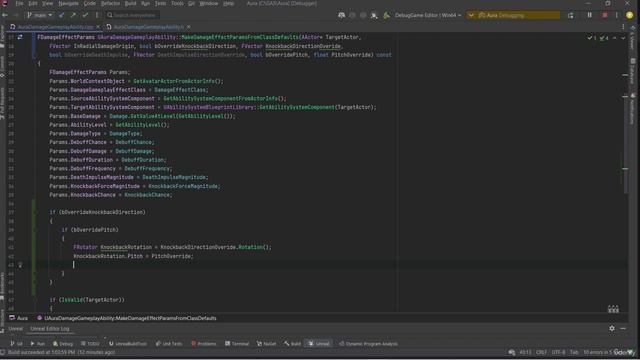Hide the bottom tool window
This screenshot has height=360, width=640.
point(623,328)
